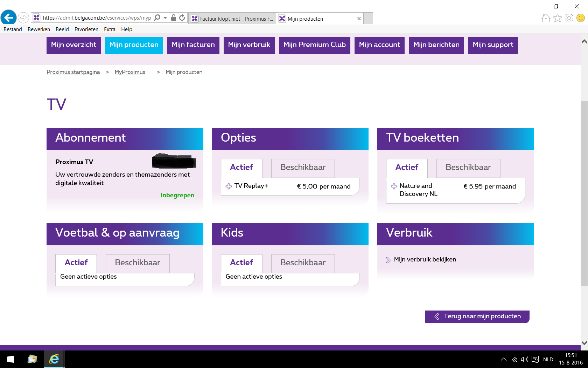Open Mijn verbruik navigation button

click(249, 45)
